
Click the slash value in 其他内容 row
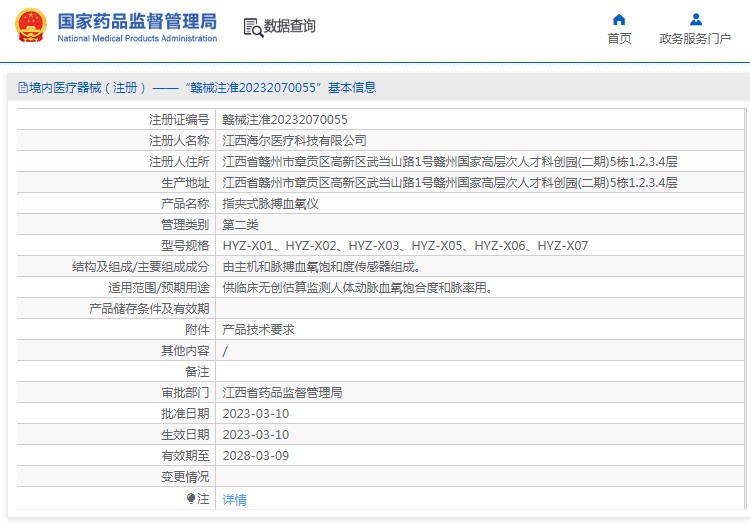(x=225, y=351)
